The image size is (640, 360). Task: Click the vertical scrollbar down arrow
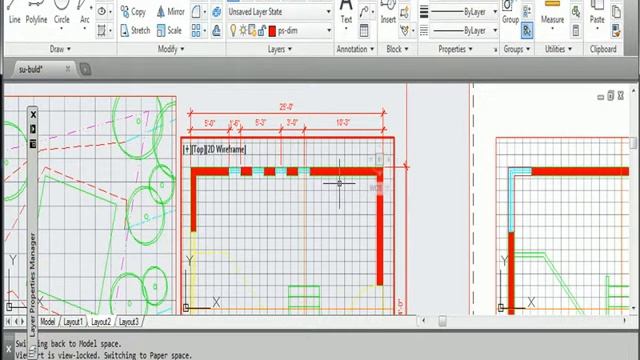pos(633,308)
